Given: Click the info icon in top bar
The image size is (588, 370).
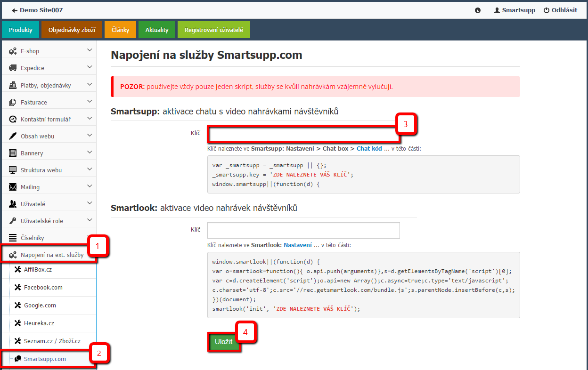Looking at the screenshot, I should [x=478, y=10].
